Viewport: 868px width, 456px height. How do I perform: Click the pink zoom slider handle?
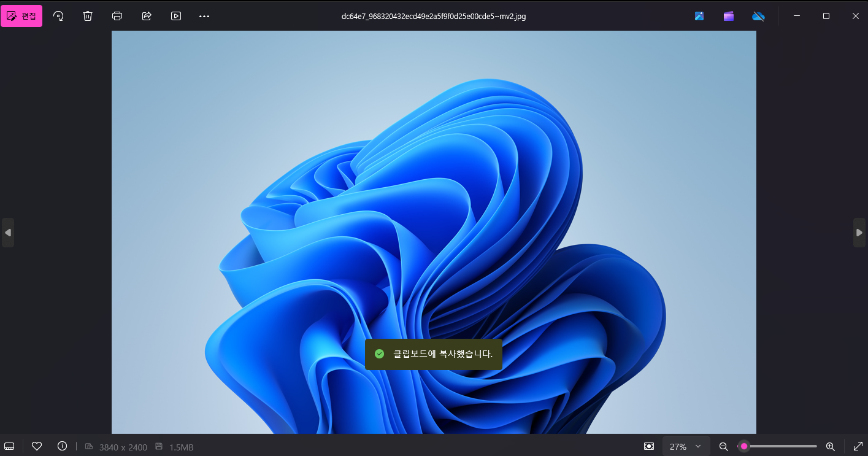coord(744,446)
